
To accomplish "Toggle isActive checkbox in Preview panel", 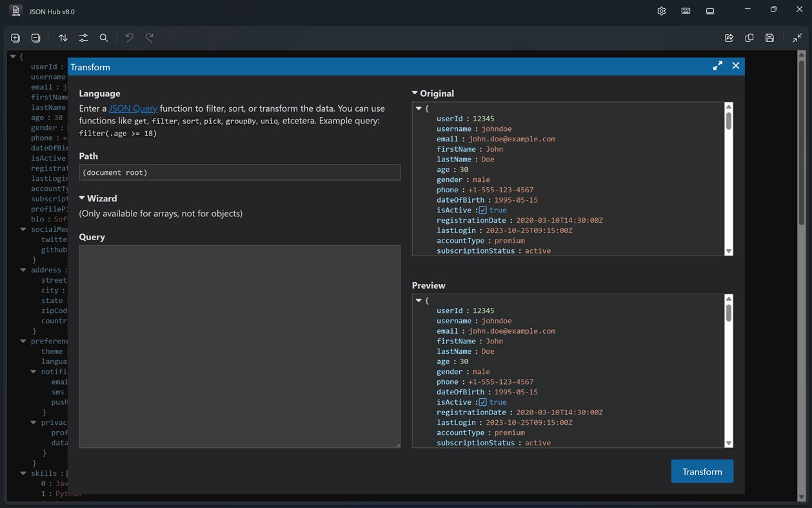I will click(x=482, y=402).
